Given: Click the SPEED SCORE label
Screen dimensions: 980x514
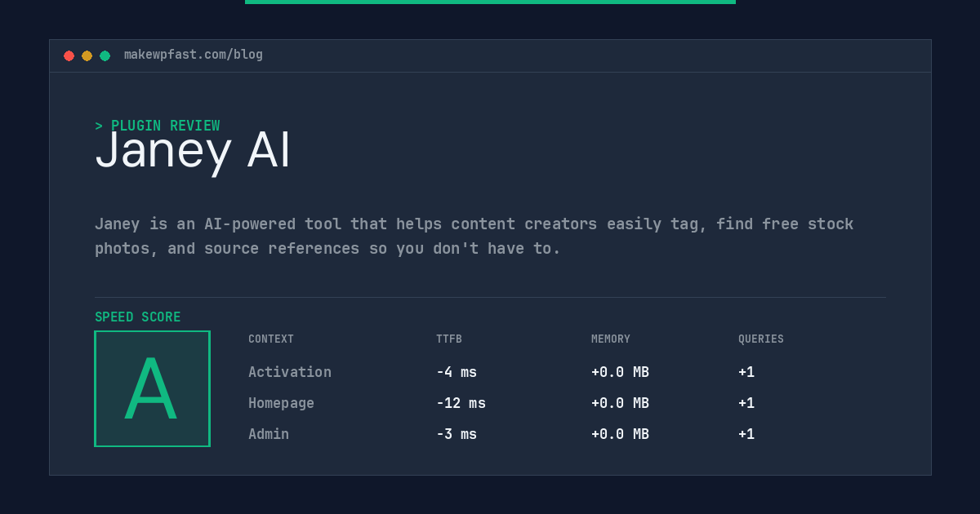Looking at the screenshot, I should 138,317.
